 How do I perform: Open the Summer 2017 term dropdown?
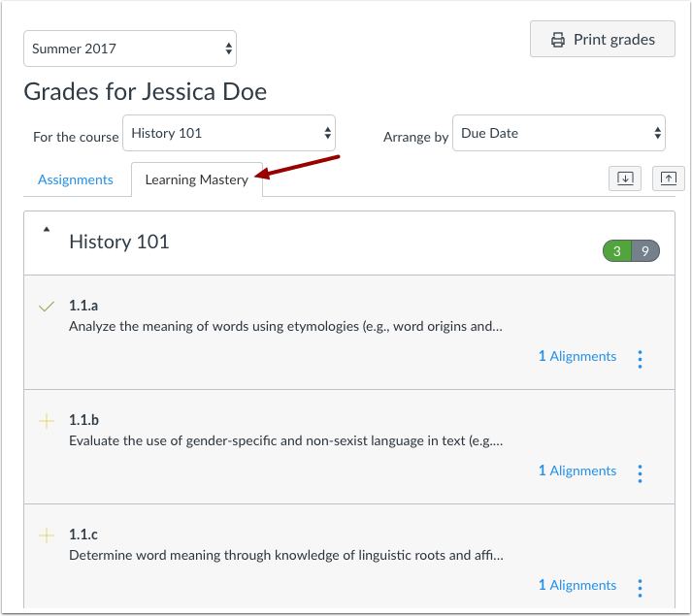pyautogui.click(x=130, y=48)
